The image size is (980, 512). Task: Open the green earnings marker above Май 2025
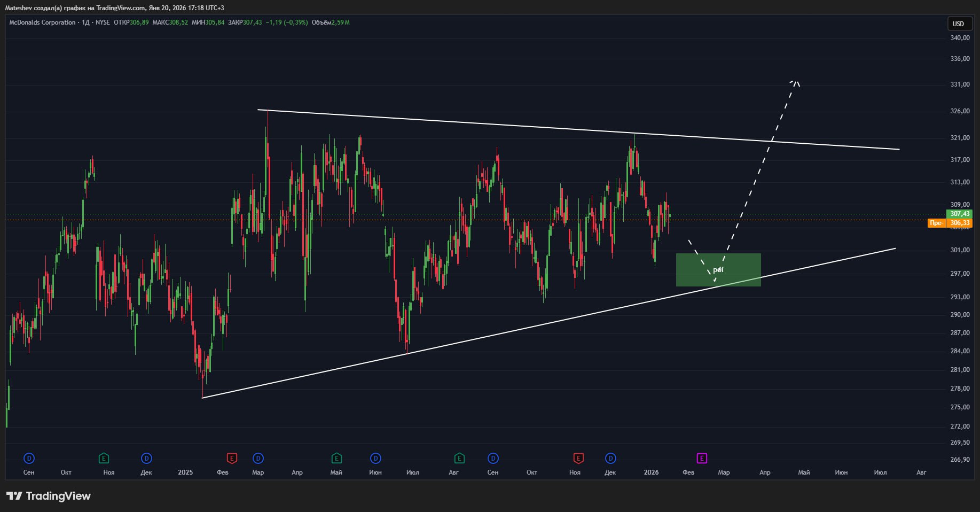[336, 458]
